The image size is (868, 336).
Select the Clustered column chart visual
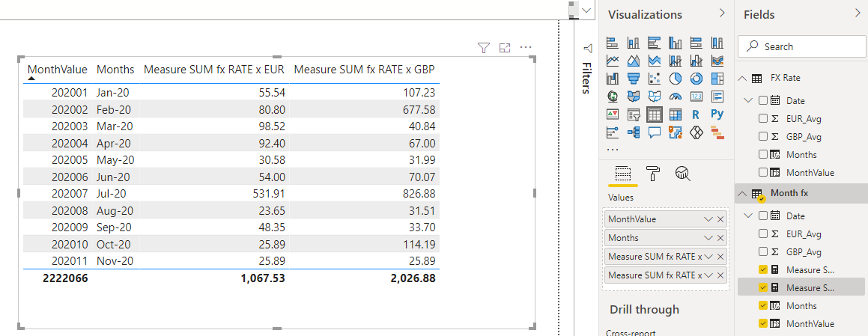(x=676, y=42)
